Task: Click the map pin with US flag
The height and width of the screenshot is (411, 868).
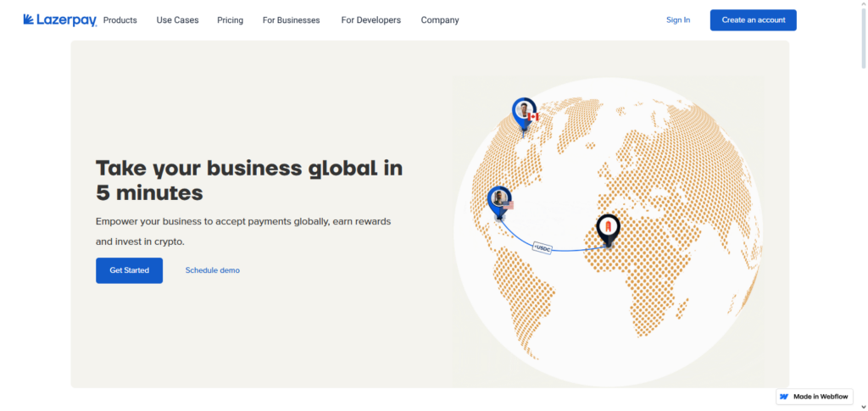Action: tap(500, 201)
